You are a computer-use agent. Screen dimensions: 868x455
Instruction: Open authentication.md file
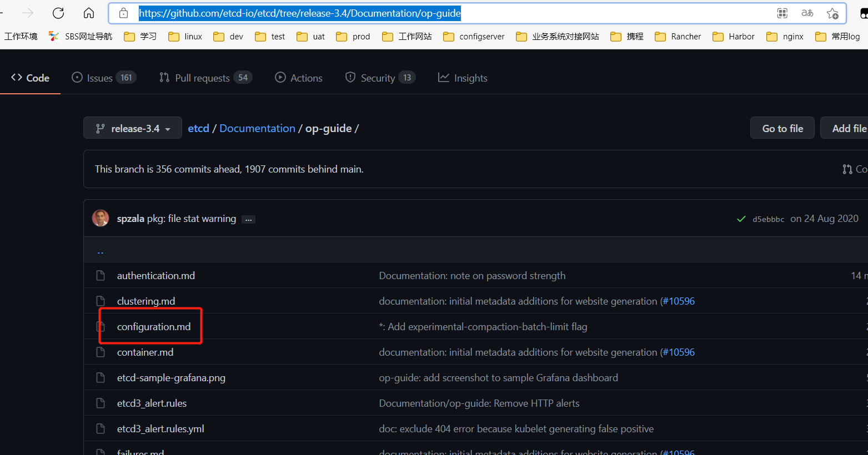tap(156, 276)
